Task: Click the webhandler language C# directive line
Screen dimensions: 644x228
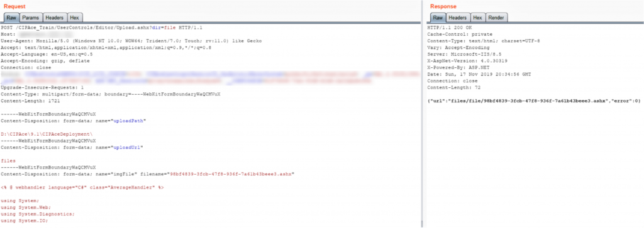Action: pos(82,187)
